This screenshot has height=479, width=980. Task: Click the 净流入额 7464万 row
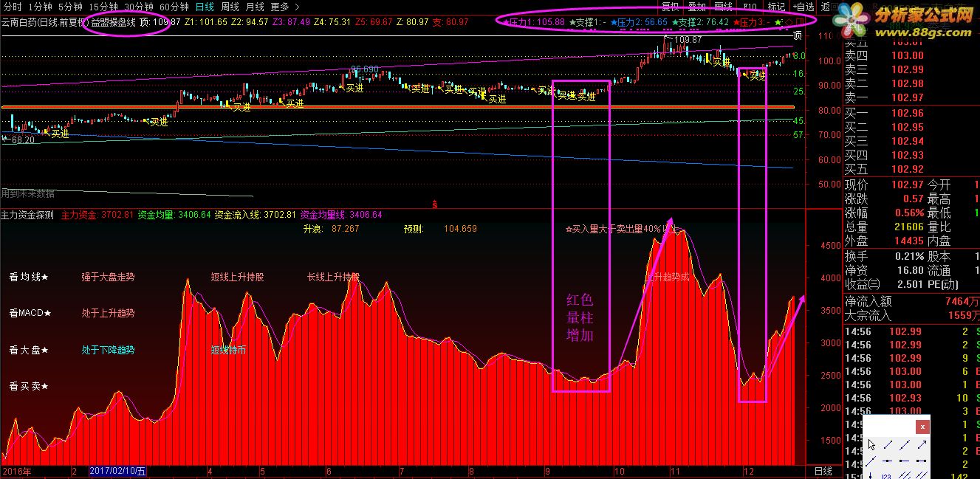pyautogui.click(x=911, y=301)
